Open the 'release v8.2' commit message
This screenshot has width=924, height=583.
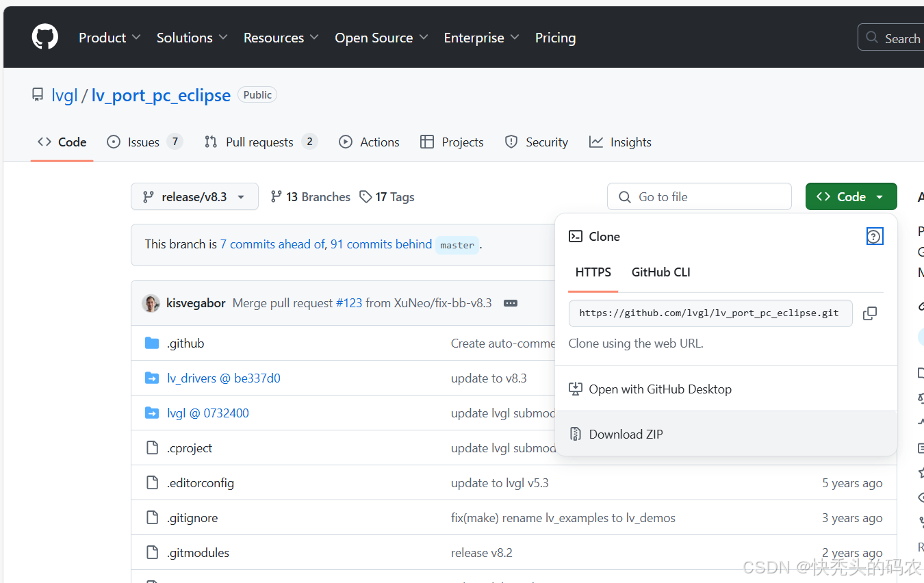(x=482, y=553)
